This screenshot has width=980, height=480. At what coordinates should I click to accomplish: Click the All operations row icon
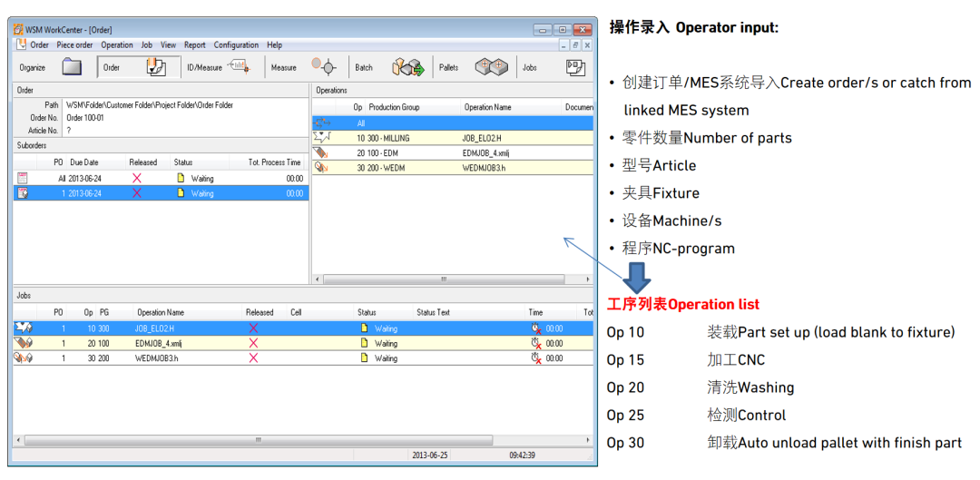[322, 123]
